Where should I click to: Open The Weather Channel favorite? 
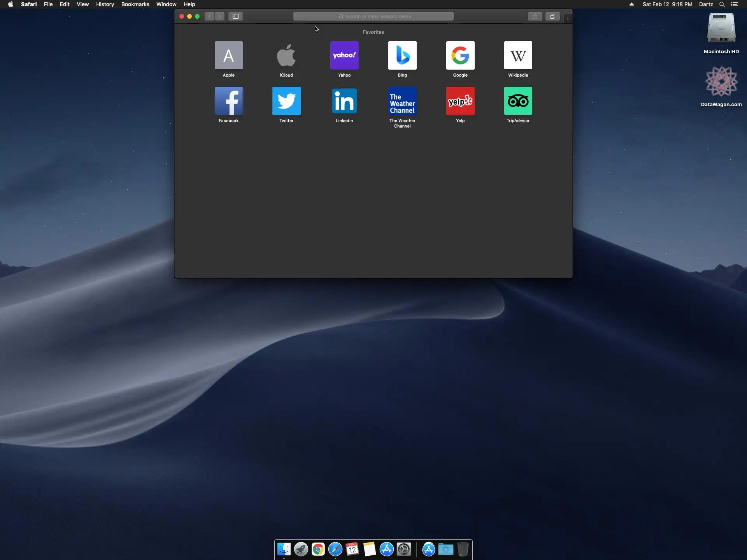[x=402, y=101]
